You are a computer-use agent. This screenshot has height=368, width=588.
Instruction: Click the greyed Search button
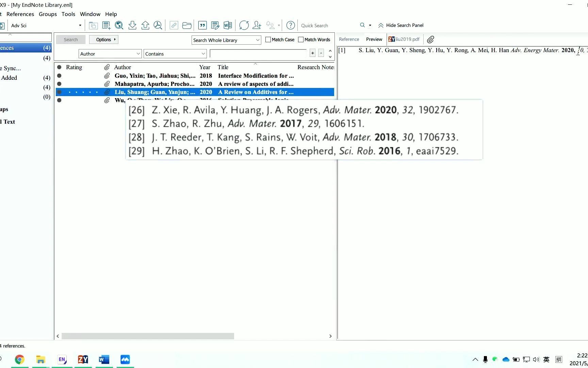tap(71, 40)
